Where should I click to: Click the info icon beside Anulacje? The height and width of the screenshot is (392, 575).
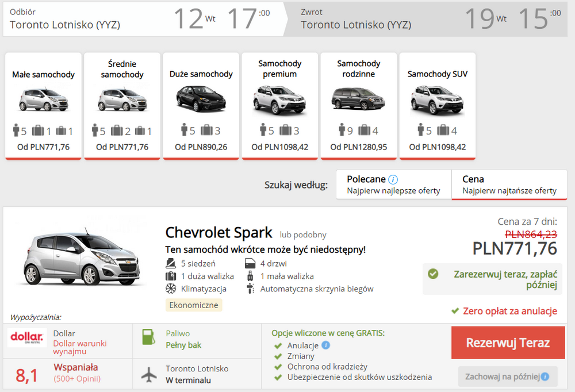click(x=326, y=345)
